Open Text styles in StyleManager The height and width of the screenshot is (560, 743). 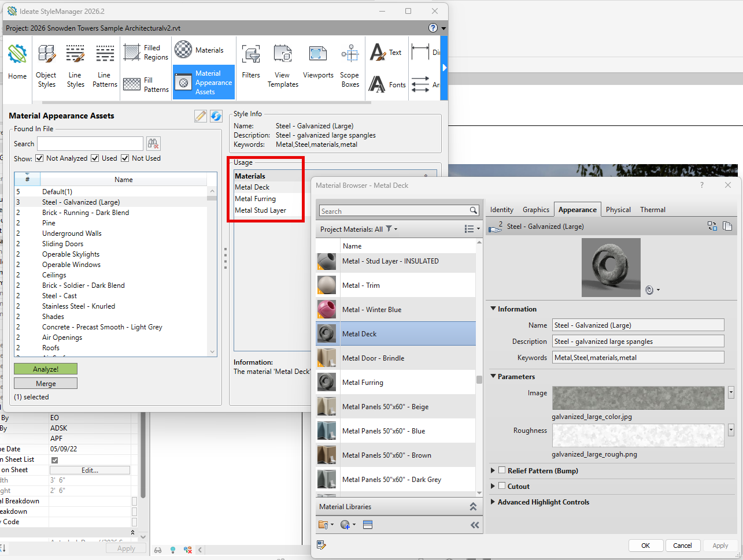click(x=386, y=53)
